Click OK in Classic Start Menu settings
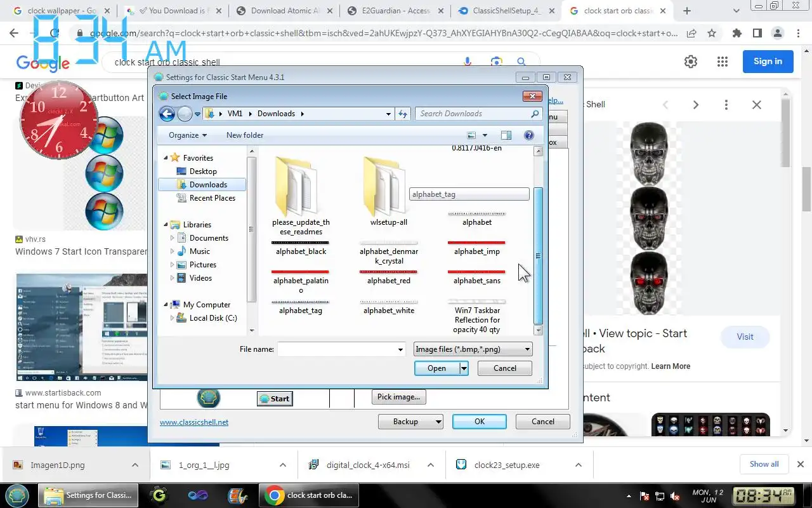The height and width of the screenshot is (508, 812). [x=480, y=422]
